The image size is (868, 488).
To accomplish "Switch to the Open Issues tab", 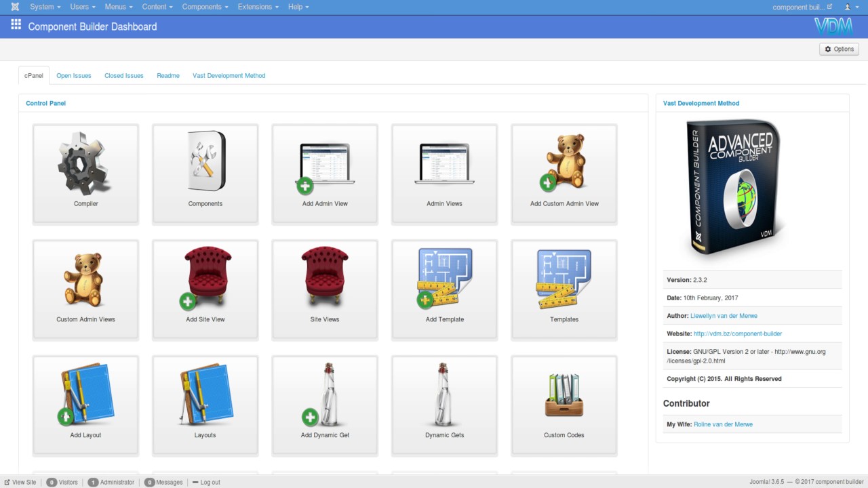I will [x=74, y=76].
